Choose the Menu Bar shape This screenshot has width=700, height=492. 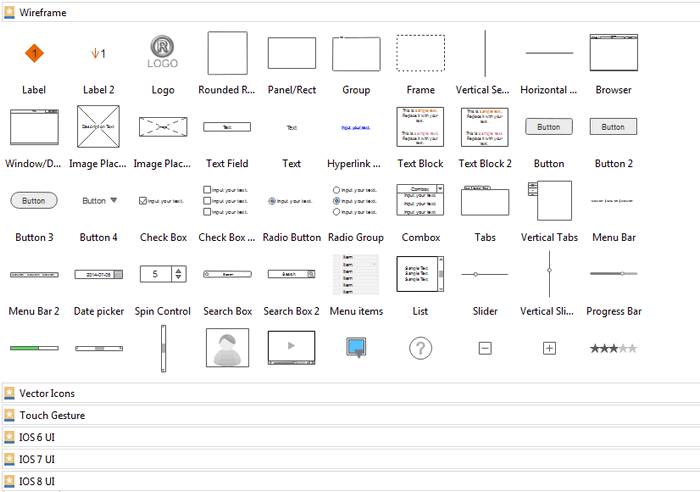tap(613, 201)
